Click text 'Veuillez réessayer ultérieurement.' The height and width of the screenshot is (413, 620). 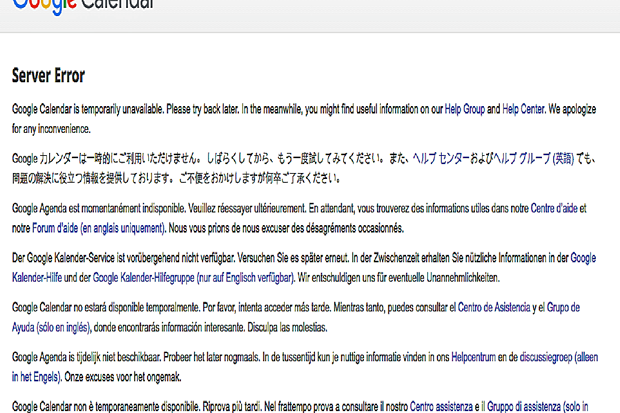(247, 208)
